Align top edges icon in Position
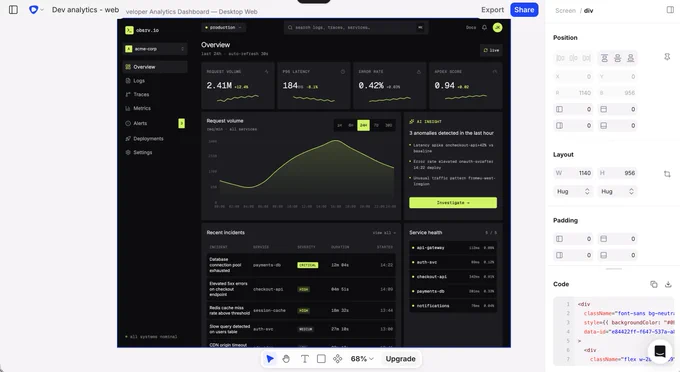This screenshot has width=680, height=372. (x=604, y=58)
